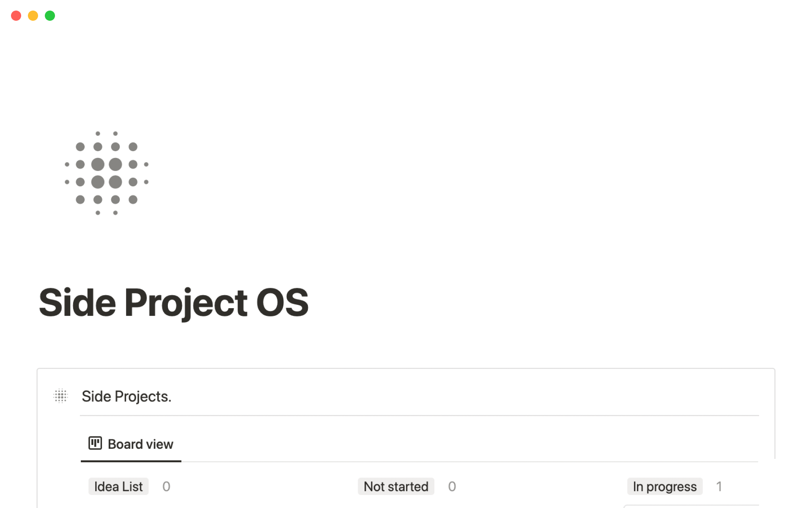Click the Side Project OS page title
This screenshot has width=812, height=508.
(174, 302)
